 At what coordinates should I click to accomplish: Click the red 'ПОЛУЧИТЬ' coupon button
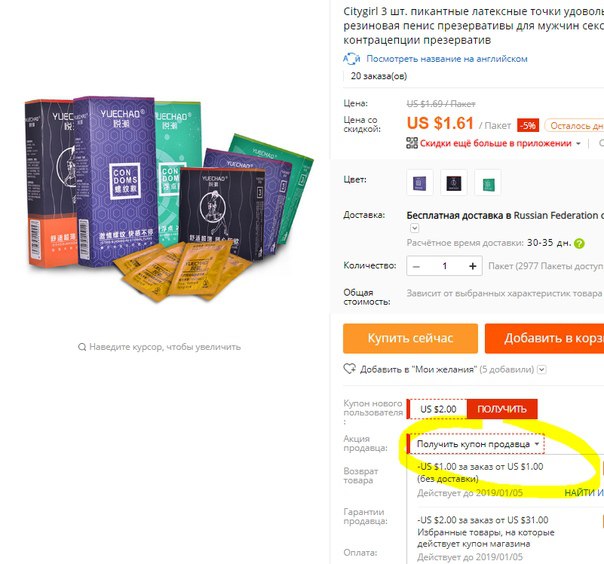point(502,409)
